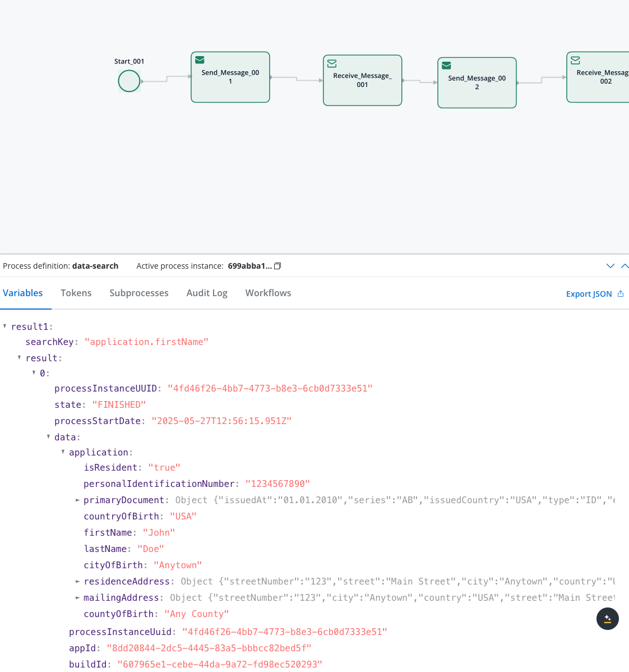Click the countryOfBirth value "USA"

[x=183, y=517]
